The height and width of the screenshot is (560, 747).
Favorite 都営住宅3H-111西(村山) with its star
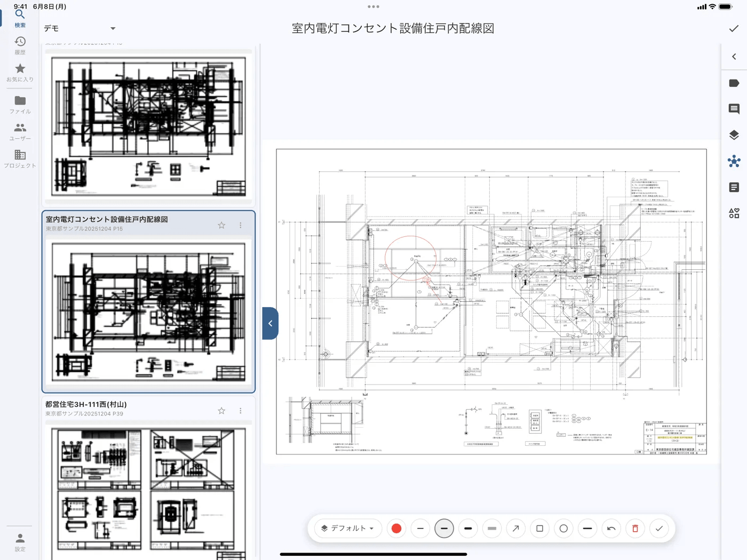tap(221, 410)
